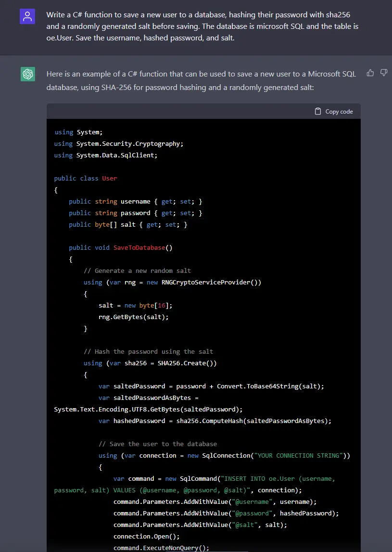The image size is (392, 552).
Task: Click the clipboard icon in code header
Action: point(318,111)
